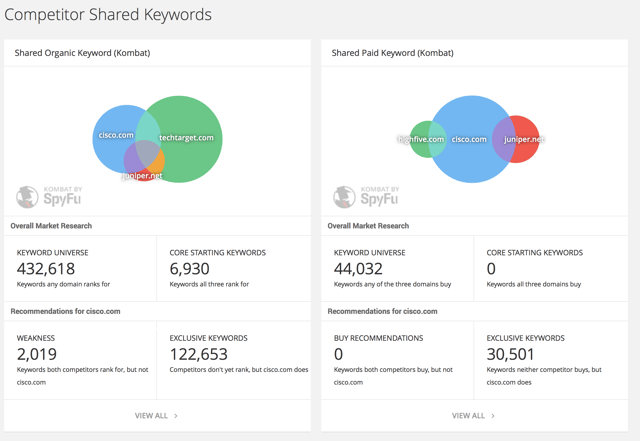Click core starting keywords value 6,930
Screen dimensions: 640x441
(x=189, y=269)
